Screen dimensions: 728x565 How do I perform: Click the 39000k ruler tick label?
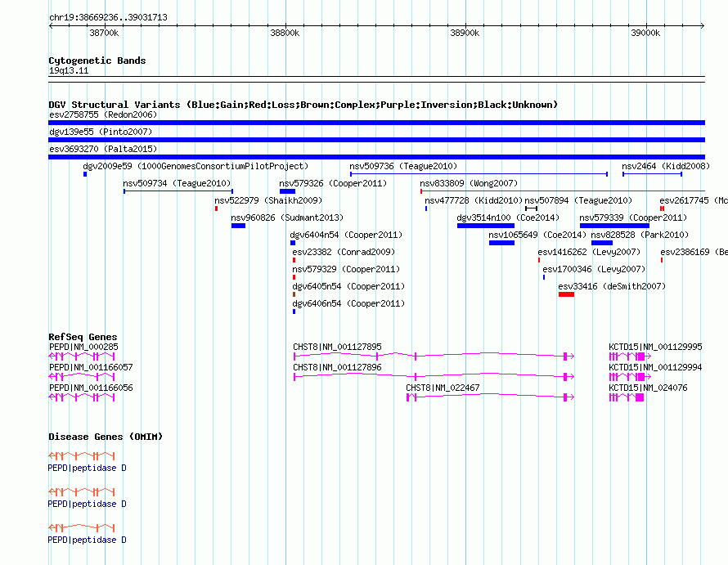[x=645, y=33]
